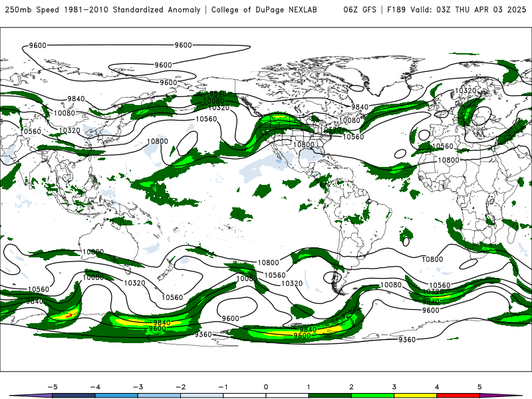This screenshot has width=532, height=399.
Task: Click the "-3" colorbar tick label
Action: 138,387
